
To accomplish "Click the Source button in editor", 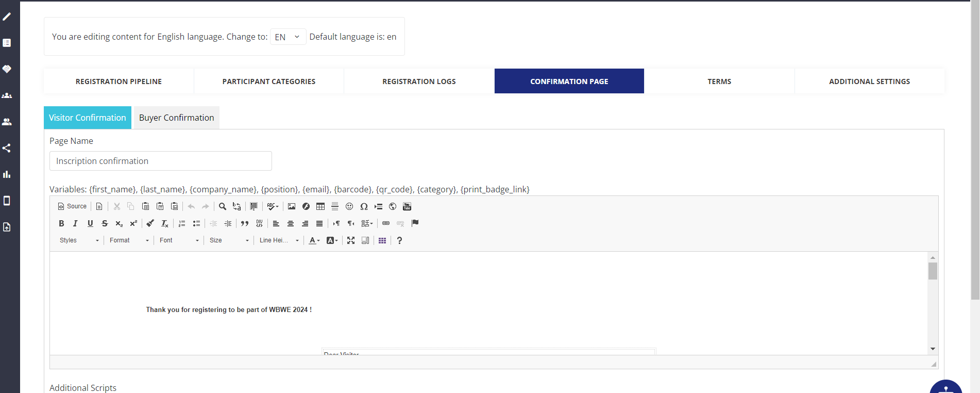I will tap(72, 206).
